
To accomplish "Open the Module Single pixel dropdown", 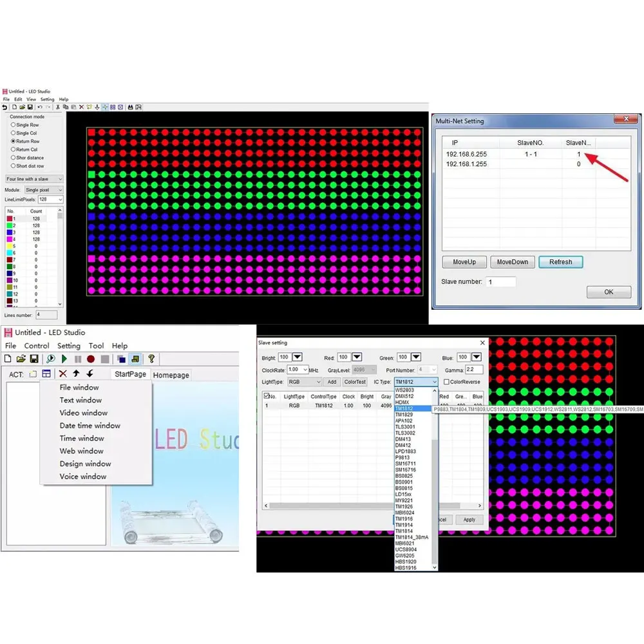I will coord(60,190).
